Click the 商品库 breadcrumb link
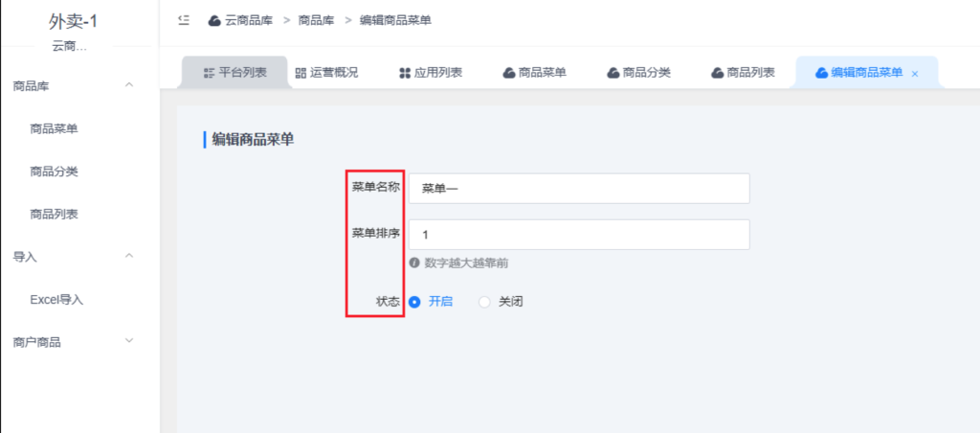 315,20
